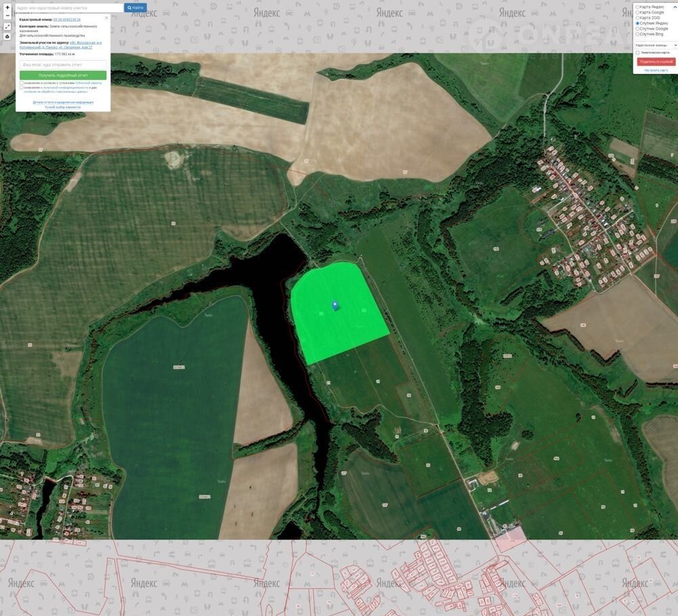The image size is (678, 616).
Task: Tick the privacy policy consent checkbox
Action: click(x=22, y=87)
